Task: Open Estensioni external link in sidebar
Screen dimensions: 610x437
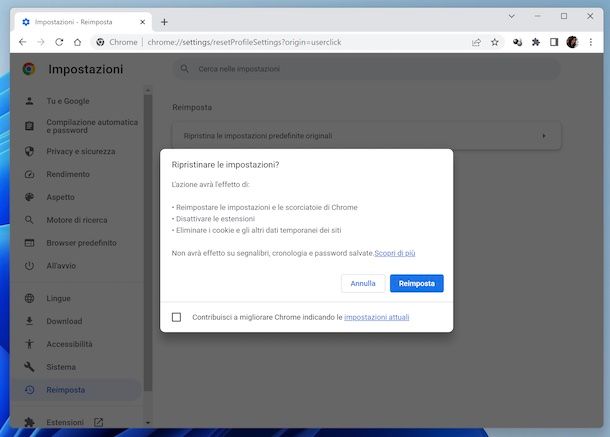Action: (76, 422)
